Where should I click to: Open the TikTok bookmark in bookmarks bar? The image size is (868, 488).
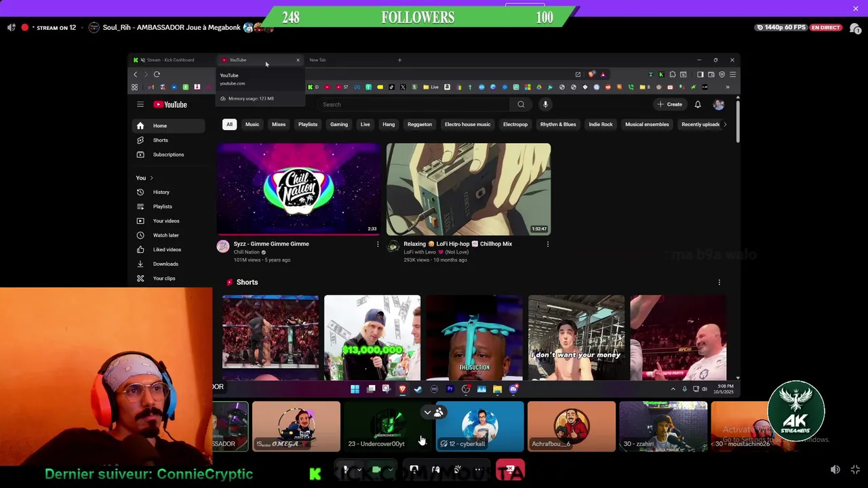pos(391,87)
